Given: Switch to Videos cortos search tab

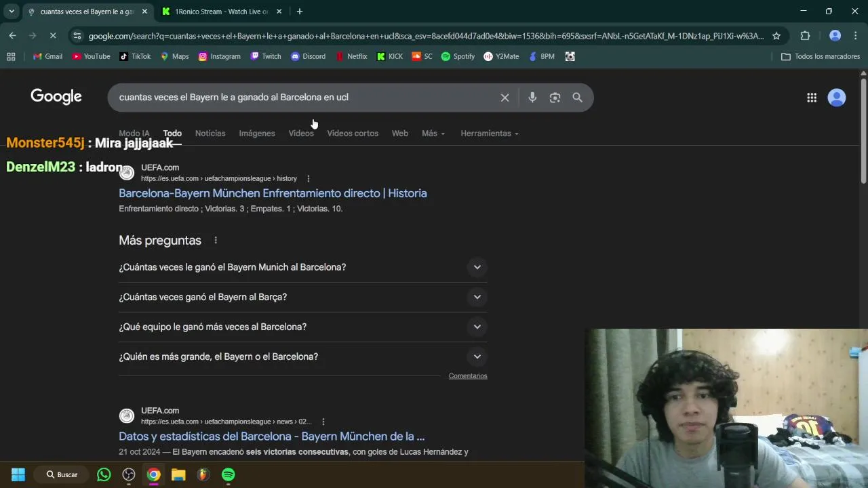Looking at the screenshot, I should click(353, 134).
